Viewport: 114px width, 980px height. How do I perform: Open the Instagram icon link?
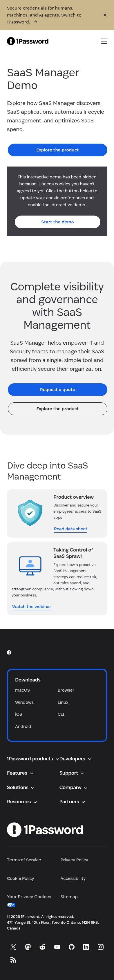(101, 947)
